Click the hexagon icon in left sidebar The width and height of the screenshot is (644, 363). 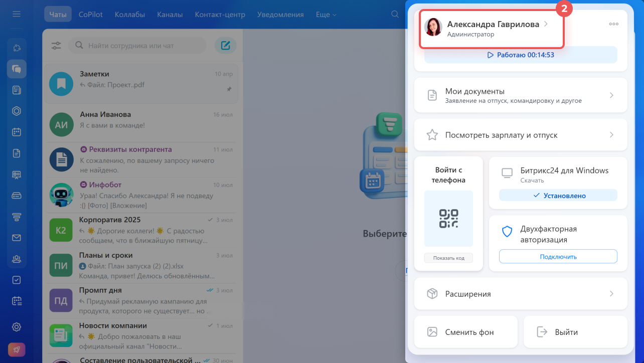click(x=17, y=111)
